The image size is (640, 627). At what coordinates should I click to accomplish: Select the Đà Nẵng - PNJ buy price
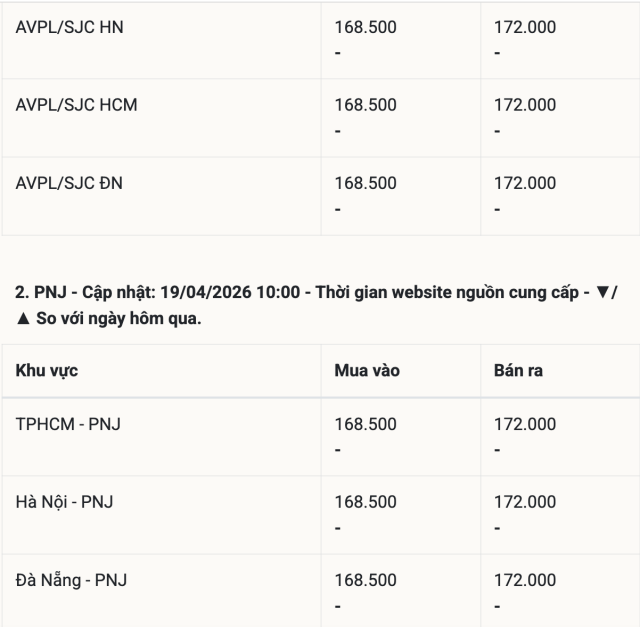click(x=365, y=580)
